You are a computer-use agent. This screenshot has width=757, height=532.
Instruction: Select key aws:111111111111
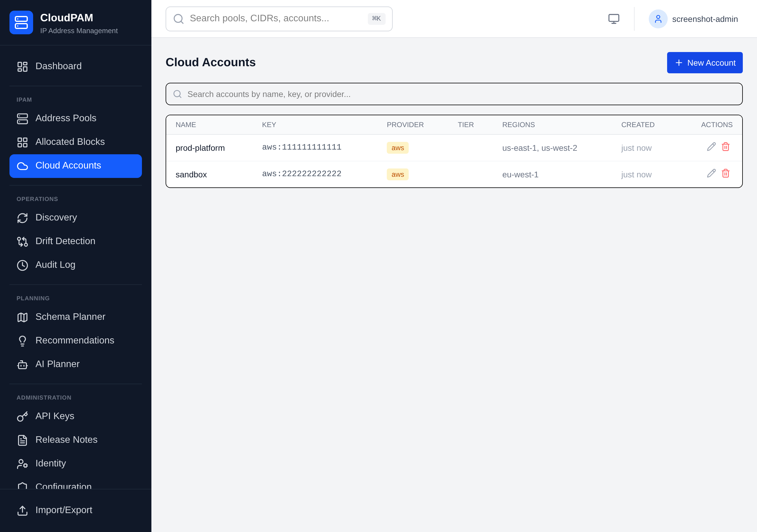(x=302, y=147)
